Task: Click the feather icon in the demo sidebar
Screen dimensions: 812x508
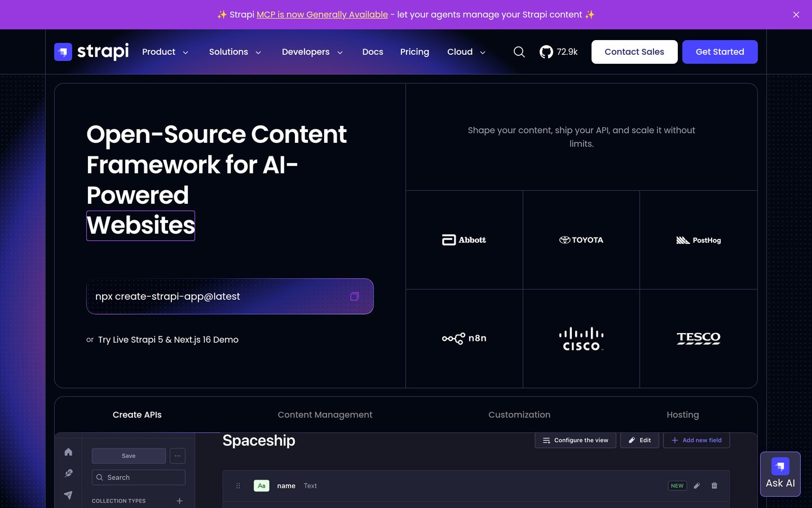Action: pyautogui.click(x=68, y=473)
